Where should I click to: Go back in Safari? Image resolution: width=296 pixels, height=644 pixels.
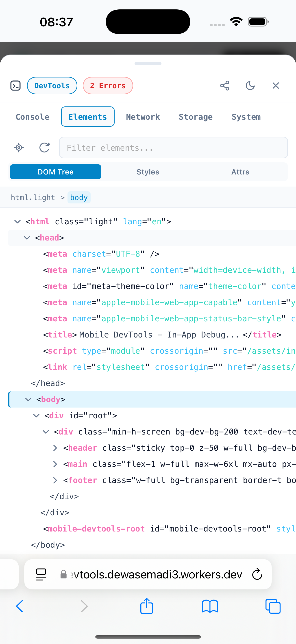pyautogui.click(x=20, y=606)
